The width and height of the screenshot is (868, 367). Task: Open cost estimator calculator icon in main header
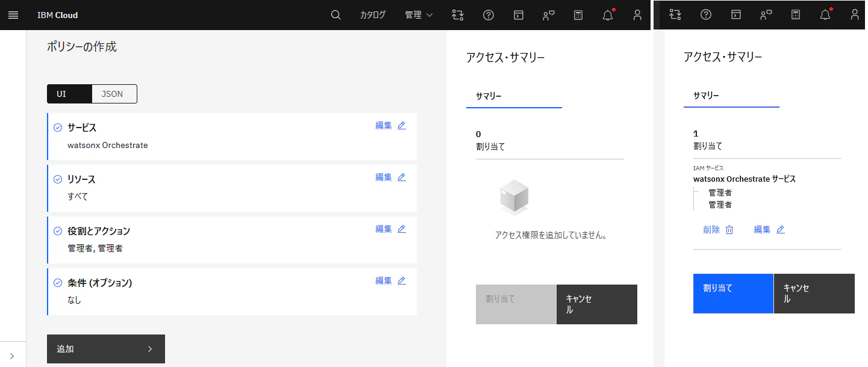click(x=578, y=15)
